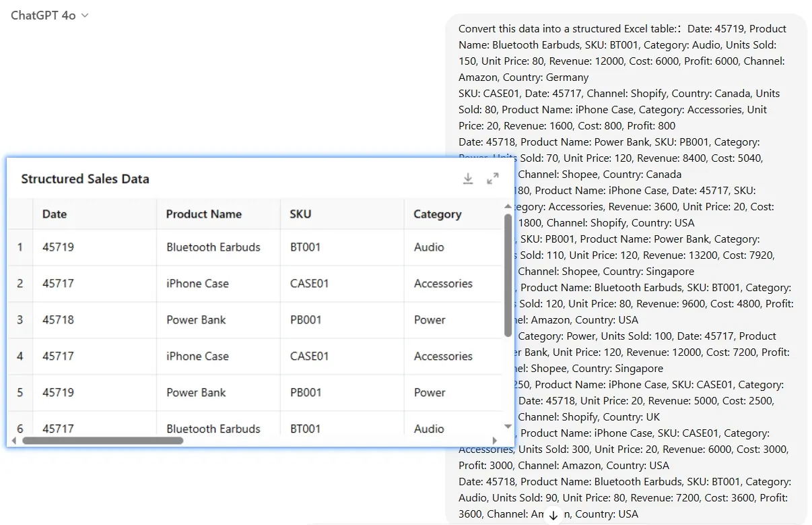Image resolution: width=812 pixels, height=525 pixels.
Task: Expand the table to full screen
Action: (493, 179)
